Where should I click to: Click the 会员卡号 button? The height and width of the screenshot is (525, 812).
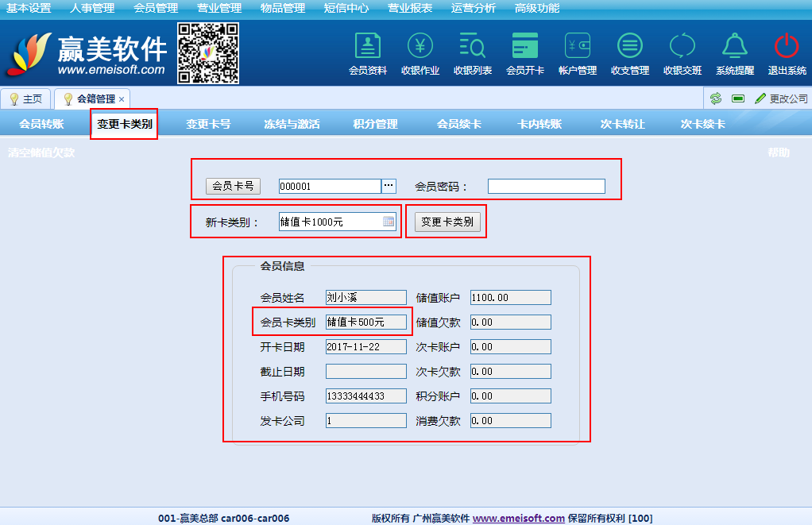tap(233, 186)
